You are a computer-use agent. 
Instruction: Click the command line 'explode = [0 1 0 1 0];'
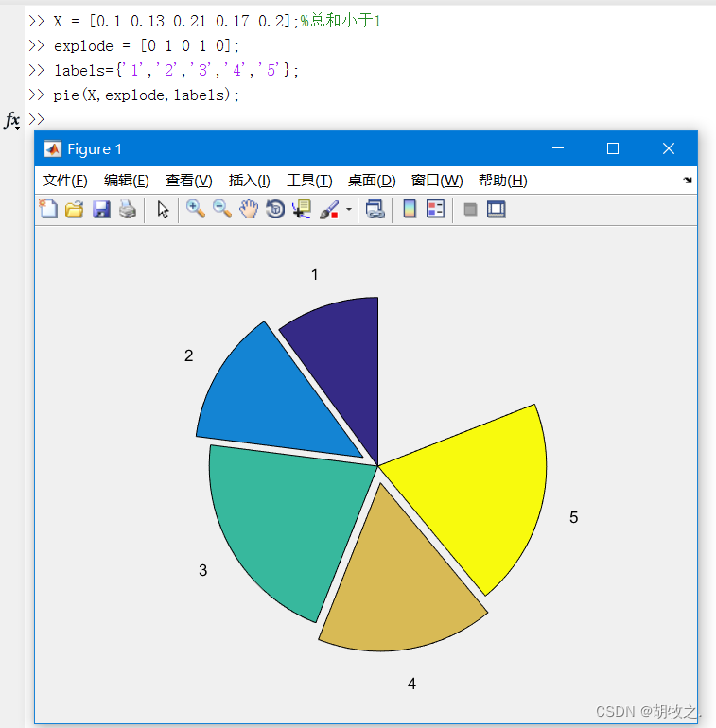[147, 46]
